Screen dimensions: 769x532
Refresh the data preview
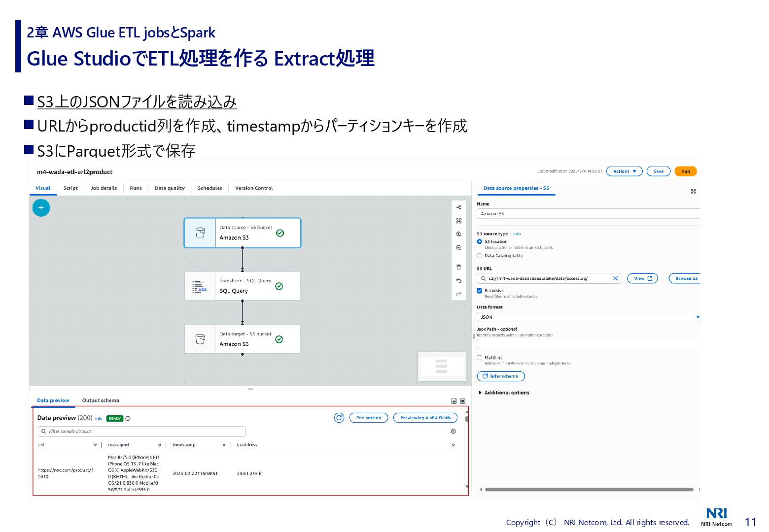339,418
